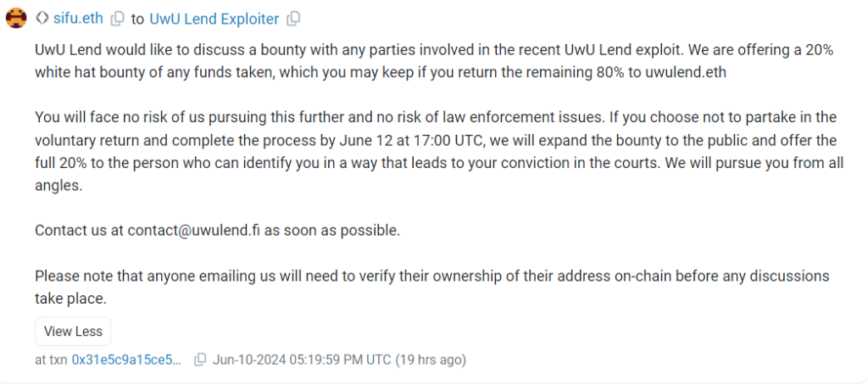The width and height of the screenshot is (868, 386).
Task: Open the UwU Lend Exploiter recipient link
Action: [x=214, y=18]
